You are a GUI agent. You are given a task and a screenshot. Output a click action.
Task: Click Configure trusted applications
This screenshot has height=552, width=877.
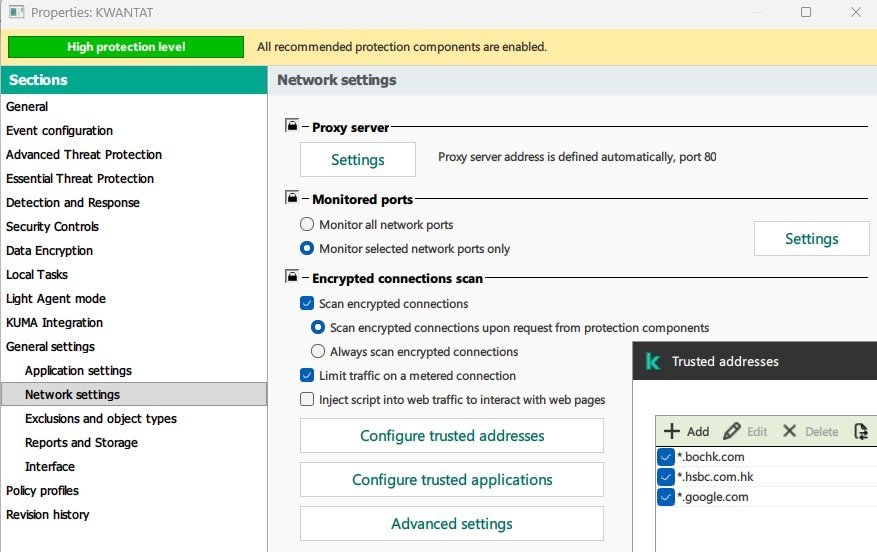452,480
